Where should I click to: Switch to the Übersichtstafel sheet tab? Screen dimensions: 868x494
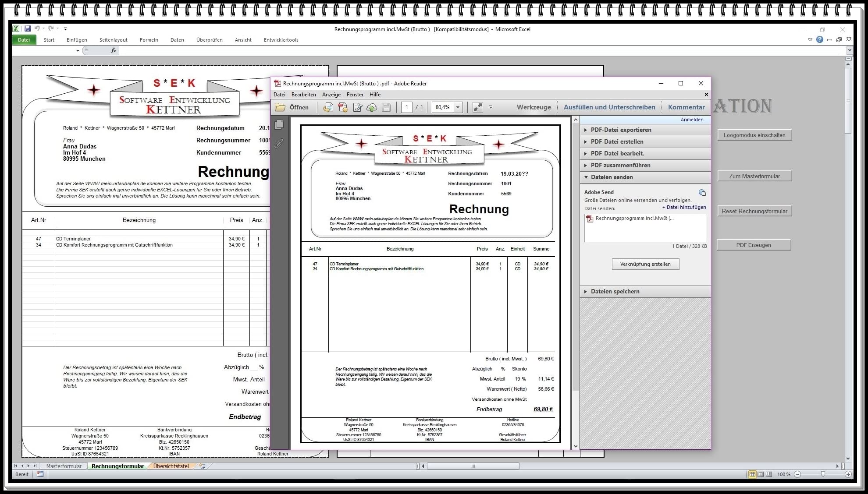pyautogui.click(x=171, y=466)
